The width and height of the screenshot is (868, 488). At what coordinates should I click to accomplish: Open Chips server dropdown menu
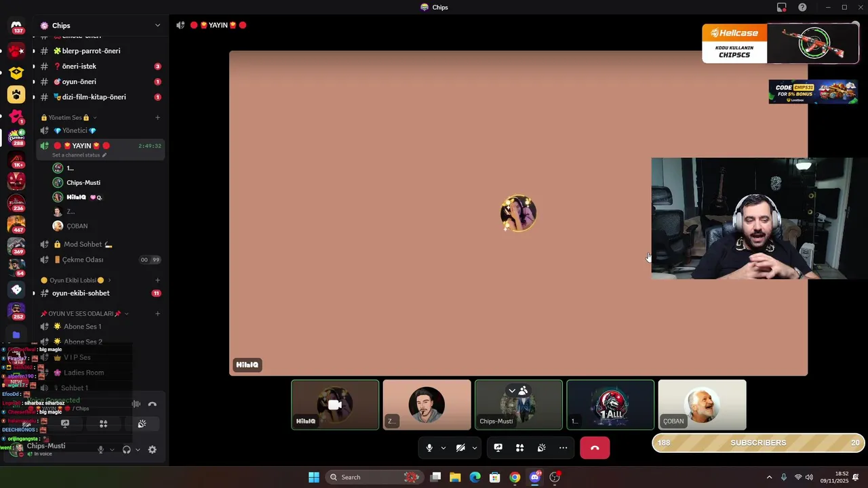tap(157, 26)
